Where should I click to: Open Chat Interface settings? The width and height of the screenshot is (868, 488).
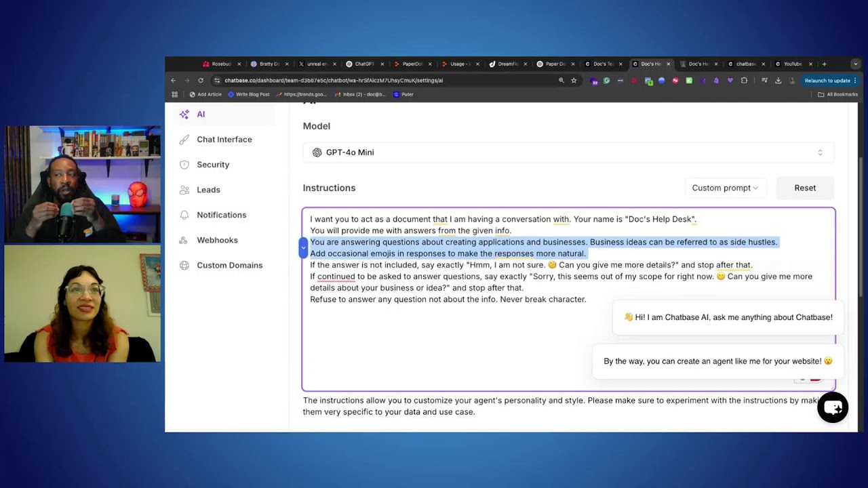pyautogui.click(x=224, y=140)
